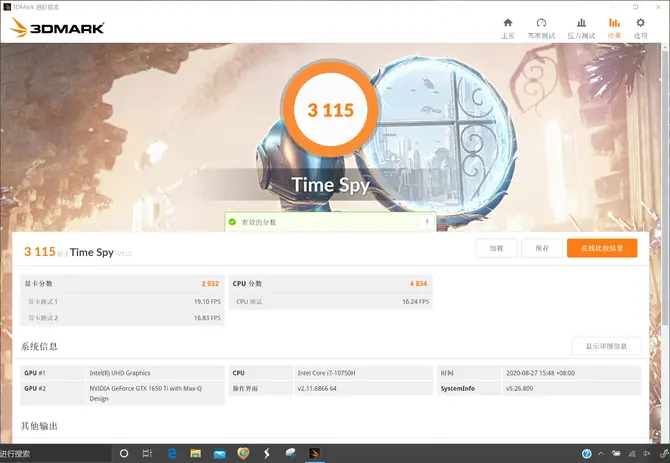Click orange Compare Result Online button
The image size is (670, 463).
[602, 248]
